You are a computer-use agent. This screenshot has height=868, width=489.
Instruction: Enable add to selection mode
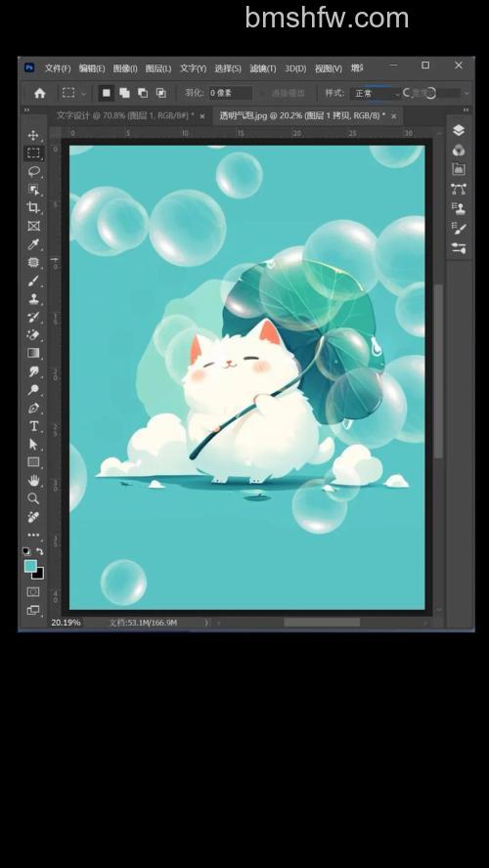pos(124,93)
